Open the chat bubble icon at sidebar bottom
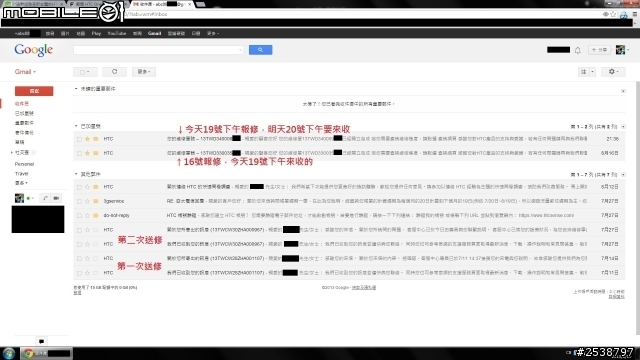Image resolution: width=640 pixels, height=360 pixels. click(x=41, y=341)
